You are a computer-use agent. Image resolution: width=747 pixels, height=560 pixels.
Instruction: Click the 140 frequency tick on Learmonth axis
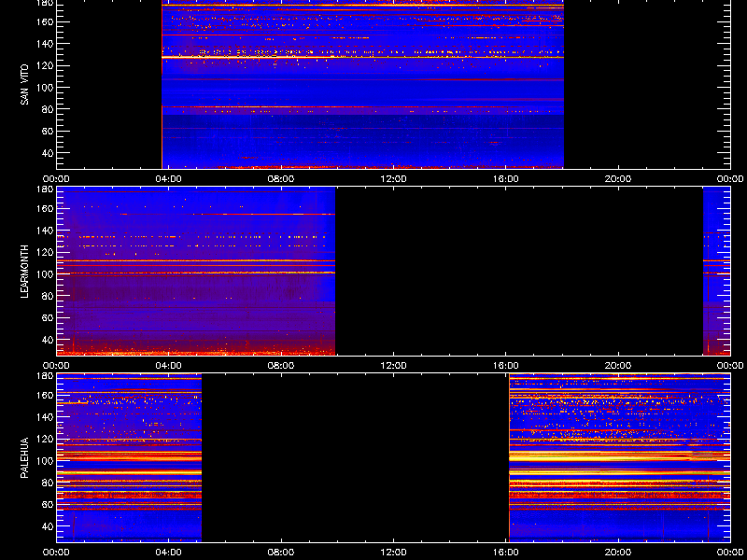pos(46,231)
